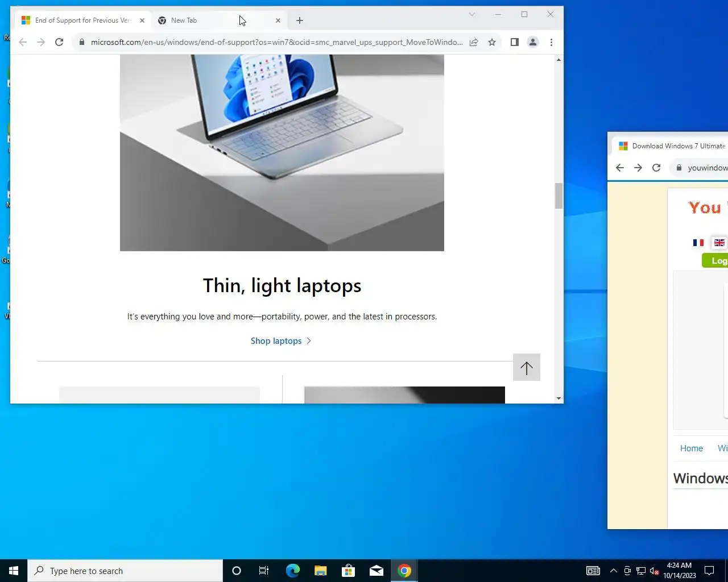The width and height of the screenshot is (728, 582).
Task: Click the muted volume tray icon
Action: pos(655,571)
